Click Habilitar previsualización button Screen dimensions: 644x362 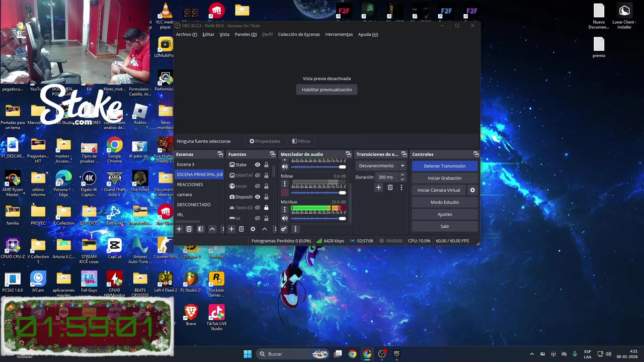tap(327, 89)
